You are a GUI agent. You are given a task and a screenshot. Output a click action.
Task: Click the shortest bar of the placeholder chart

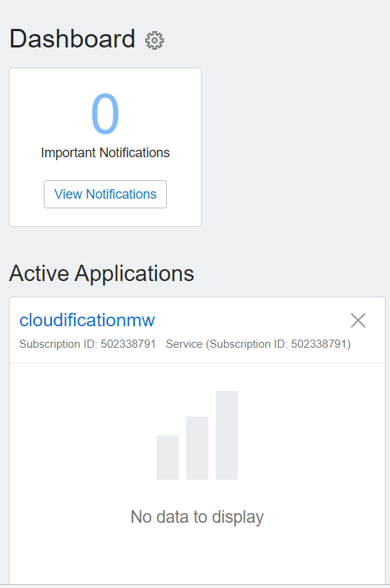(168, 457)
